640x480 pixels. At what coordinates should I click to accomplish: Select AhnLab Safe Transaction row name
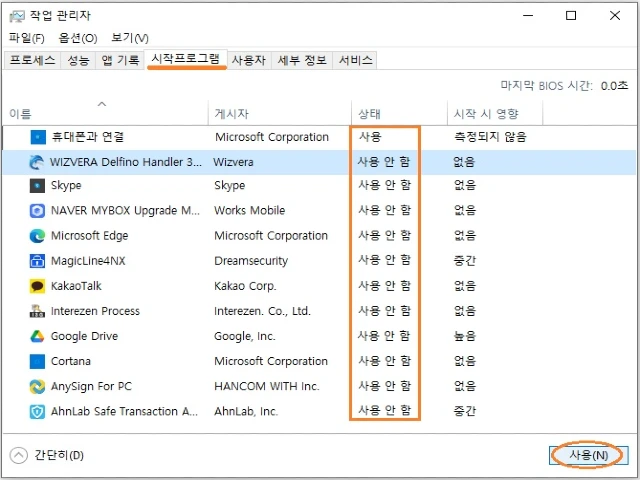click(x=124, y=411)
